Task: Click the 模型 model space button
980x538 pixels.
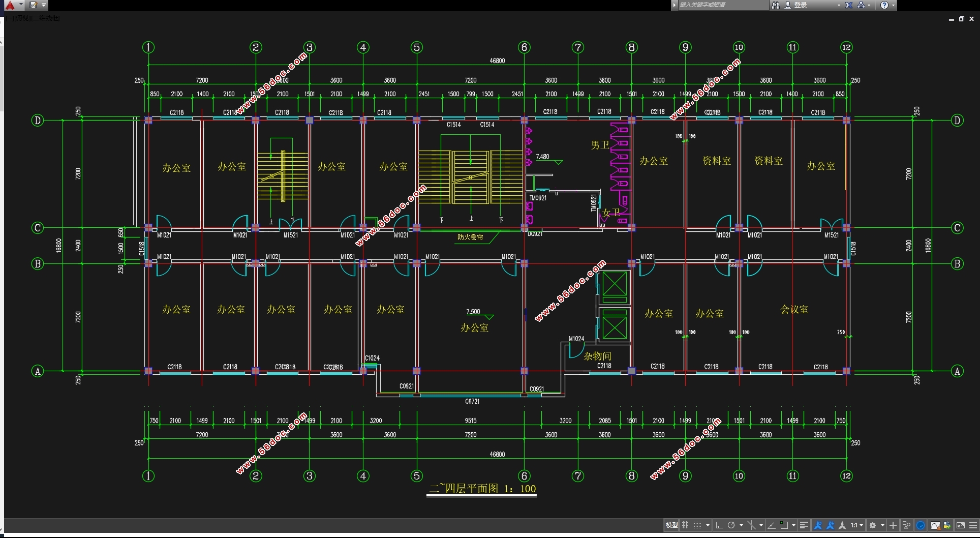Action: [x=671, y=525]
